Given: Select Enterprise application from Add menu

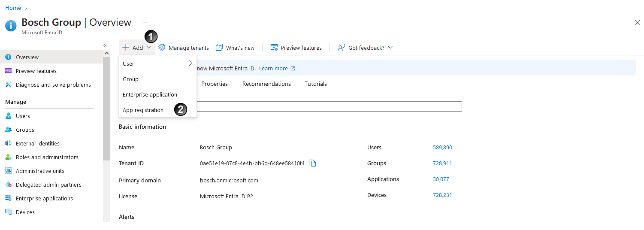Looking at the screenshot, I should coord(158,94).
